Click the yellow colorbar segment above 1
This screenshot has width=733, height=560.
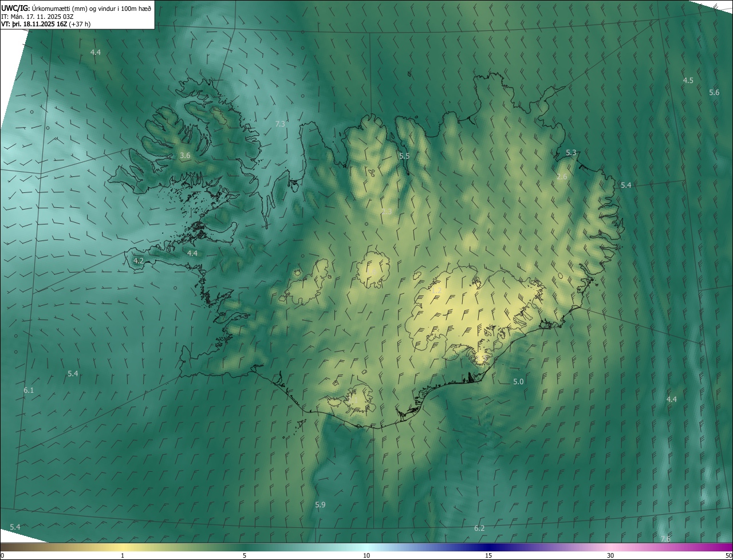point(123,547)
